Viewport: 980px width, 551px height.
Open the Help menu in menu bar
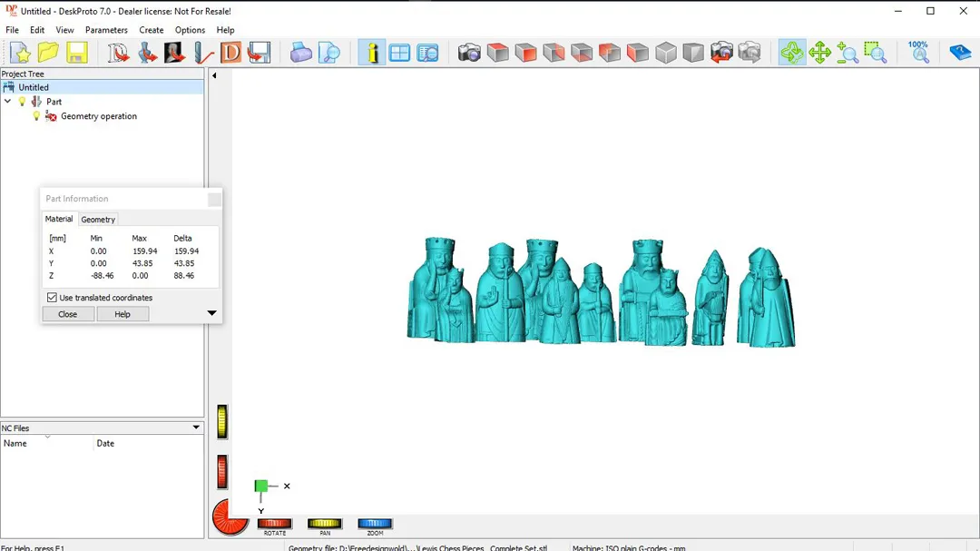click(226, 30)
